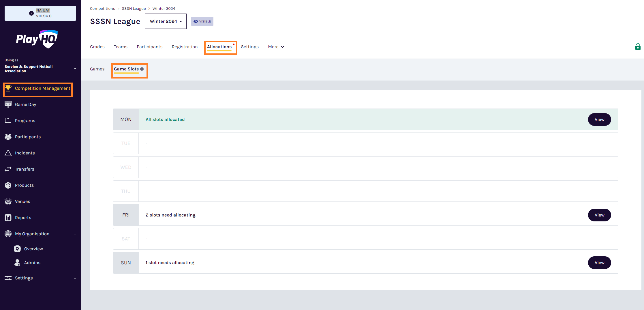Click the Venues stadium icon
This screenshot has height=310, width=644.
coord(8,201)
